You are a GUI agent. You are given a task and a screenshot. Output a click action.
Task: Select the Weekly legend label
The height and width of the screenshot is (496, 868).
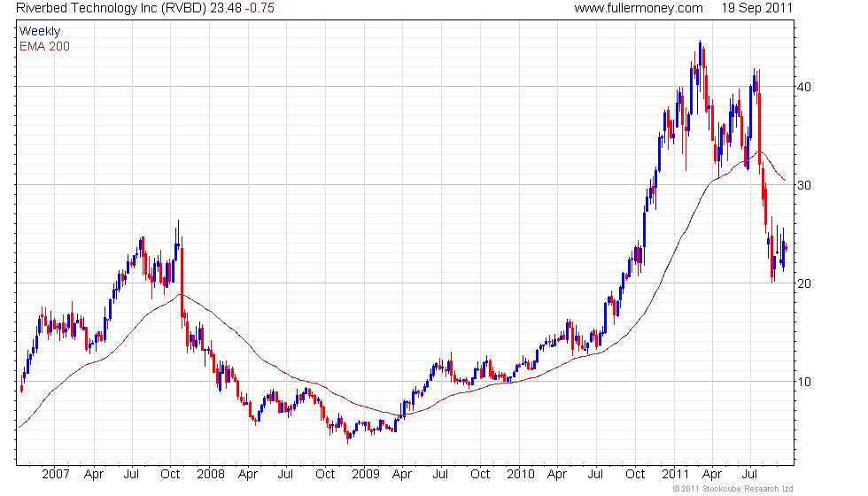click(x=39, y=32)
